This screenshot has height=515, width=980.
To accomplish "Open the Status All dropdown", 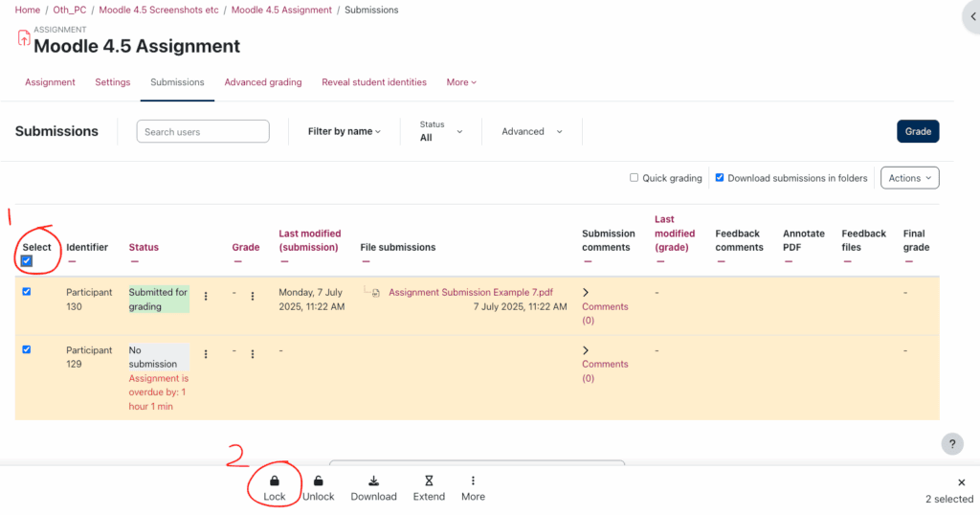I will click(440, 131).
